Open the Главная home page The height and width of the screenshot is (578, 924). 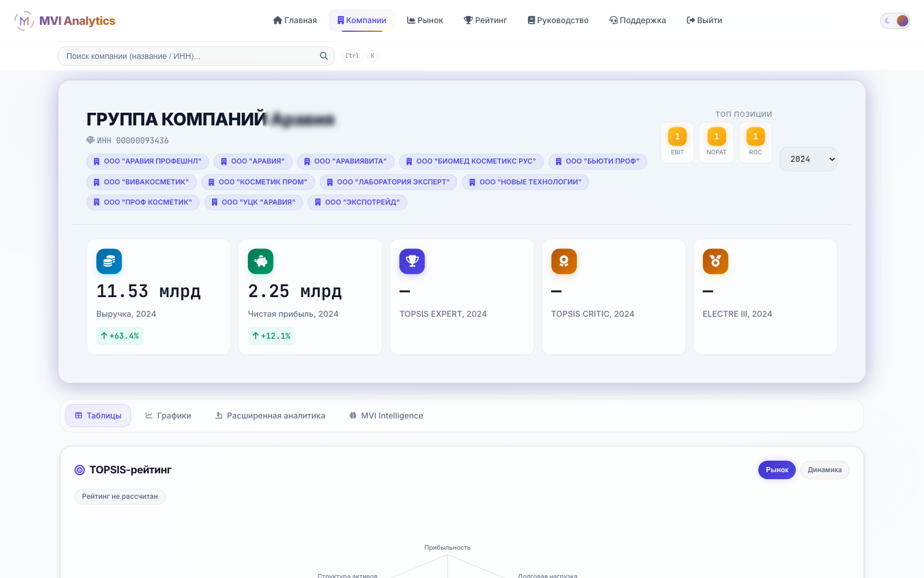[295, 20]
